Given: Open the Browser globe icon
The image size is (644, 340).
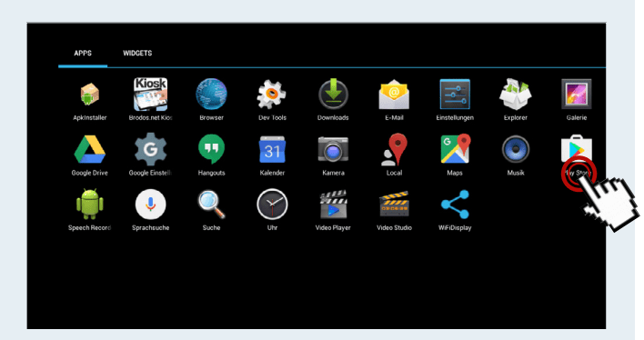Looking at the screenshot, I should (x=211, y=94).
